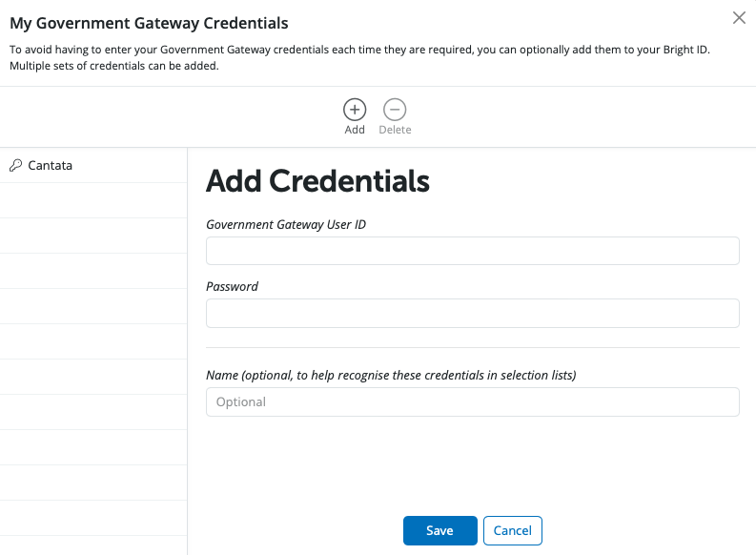Click the empty row directly below Cantata
756x555 pixels.
point(93,200)
